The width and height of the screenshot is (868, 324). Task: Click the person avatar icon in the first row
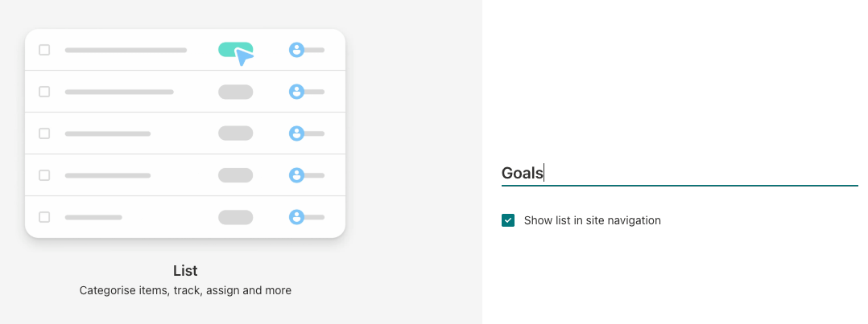coord(296,50)
